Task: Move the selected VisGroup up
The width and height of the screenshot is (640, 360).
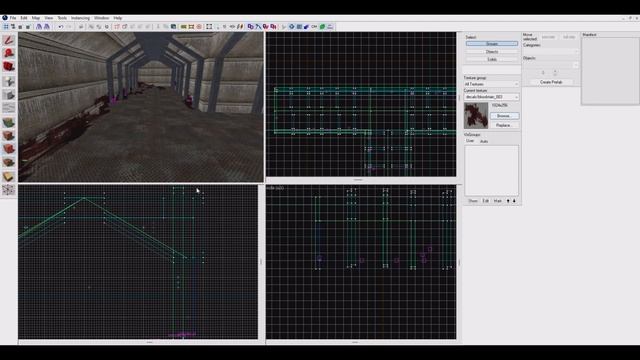Action: coord(508,201)
